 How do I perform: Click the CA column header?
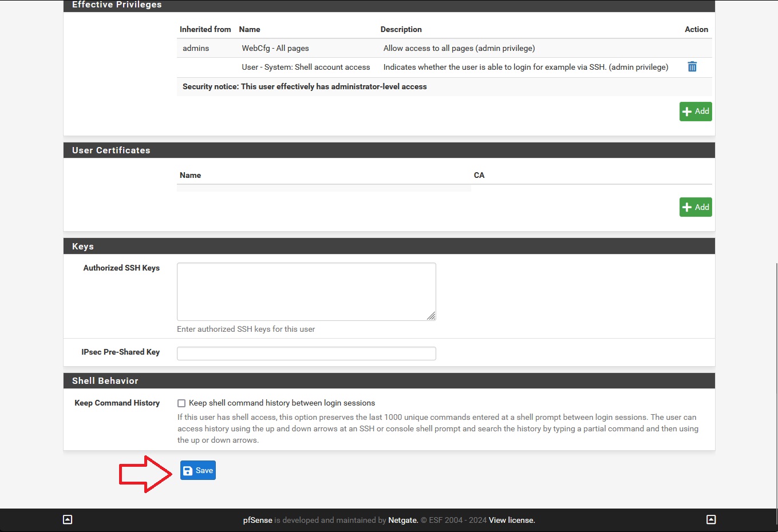pyautogui.click(x=479, y=175)
